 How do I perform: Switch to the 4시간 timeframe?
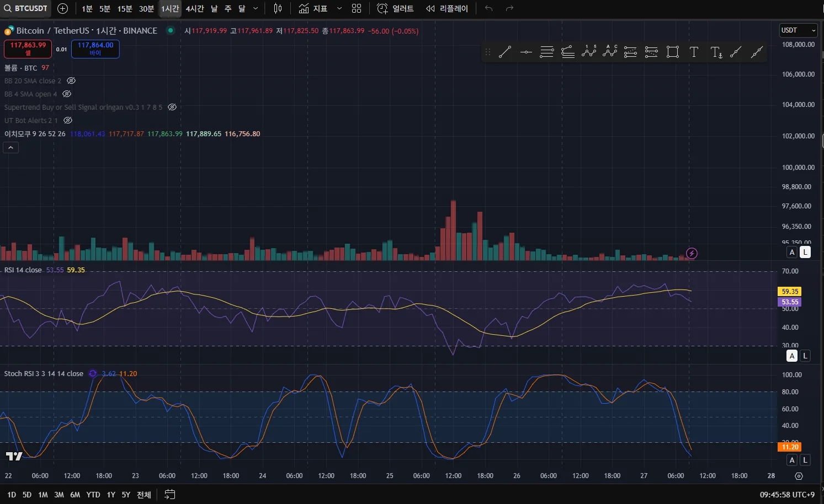pos(195,8)
